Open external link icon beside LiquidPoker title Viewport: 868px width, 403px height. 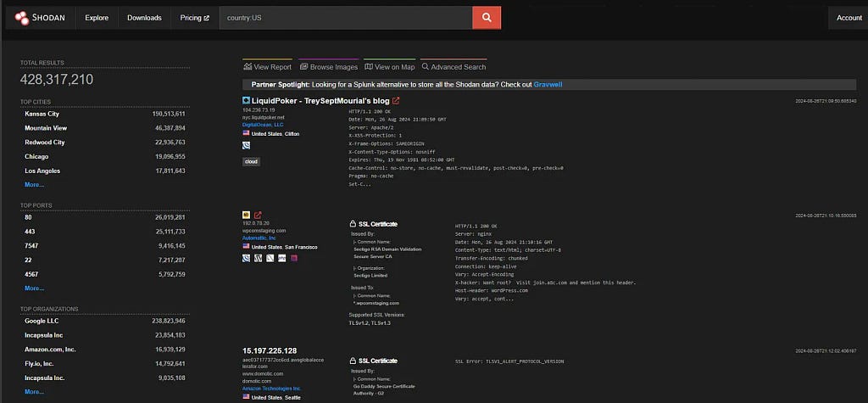coord(396,100)
